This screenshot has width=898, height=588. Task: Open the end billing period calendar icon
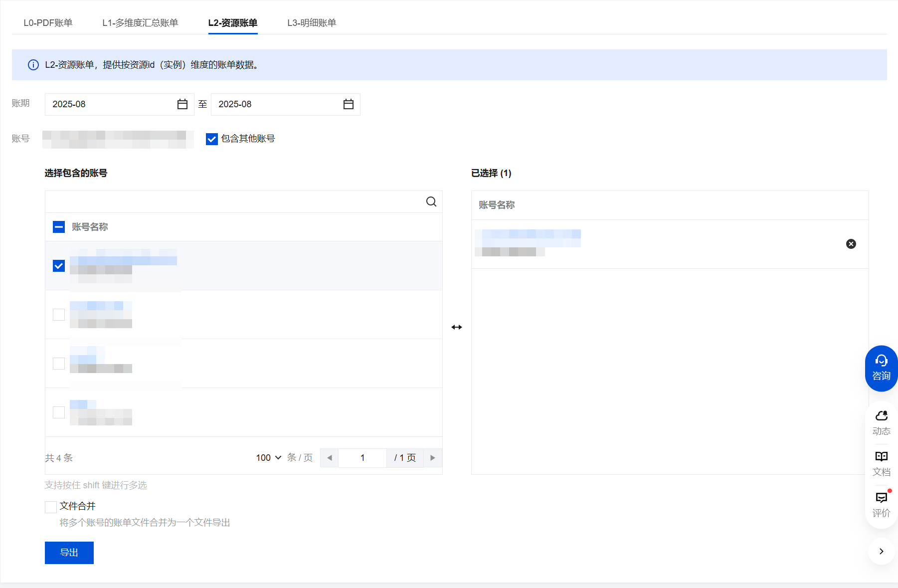(349, 104)
